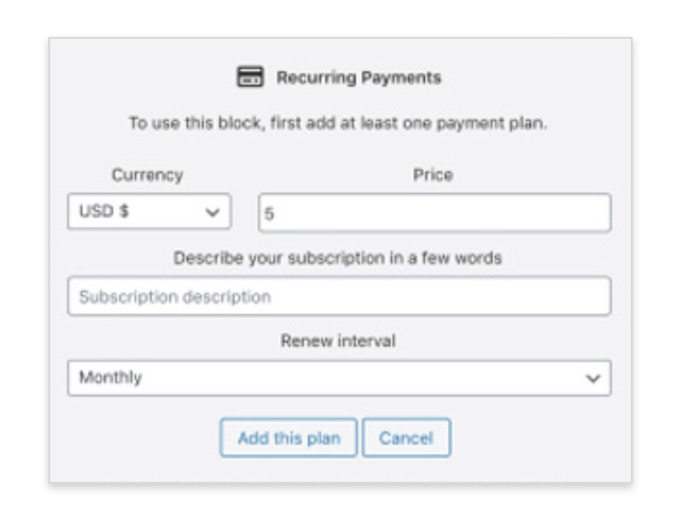680x530 pixels.
Task: Click the Price label
Action: tap(433, 175)
